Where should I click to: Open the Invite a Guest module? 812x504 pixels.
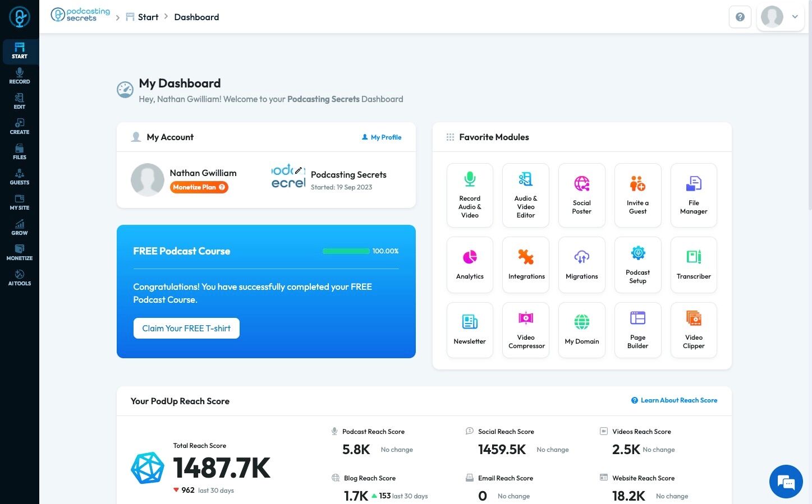[x=638, y=195]
